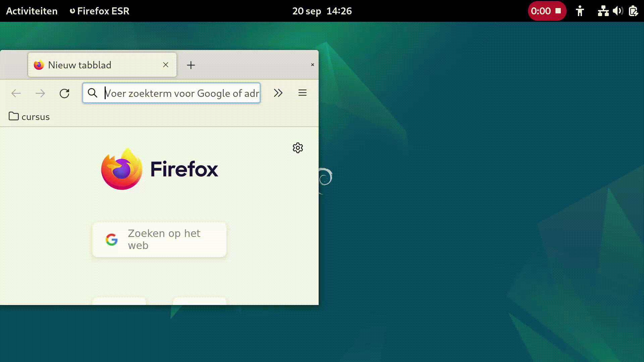Click the forward navigation arrow

pos(40,93)
